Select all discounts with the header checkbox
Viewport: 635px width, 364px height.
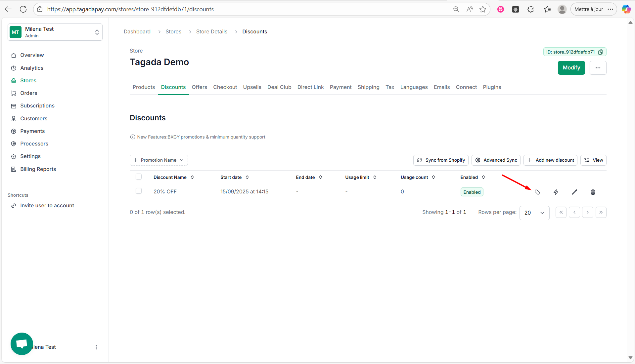point(139,177)
